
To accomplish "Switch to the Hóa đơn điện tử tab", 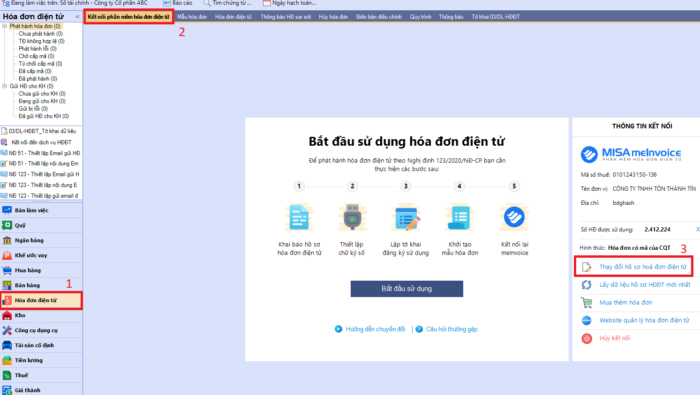I will tap(233, 17).
